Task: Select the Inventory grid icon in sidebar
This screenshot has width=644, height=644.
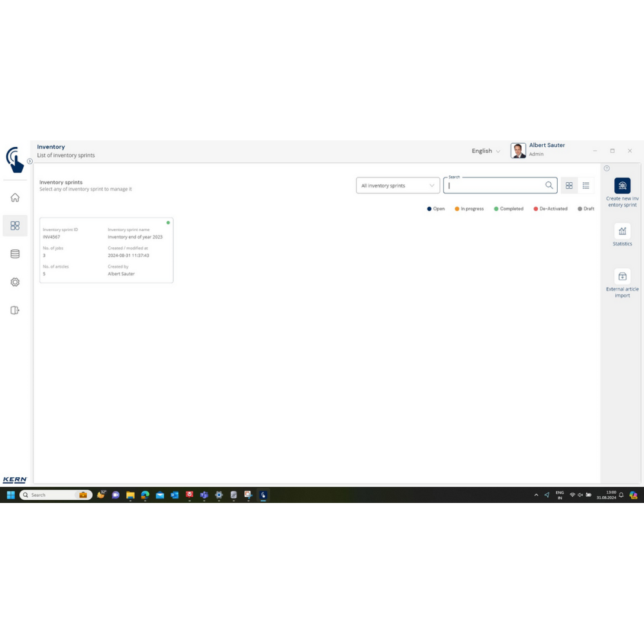Action: [15, 225]
